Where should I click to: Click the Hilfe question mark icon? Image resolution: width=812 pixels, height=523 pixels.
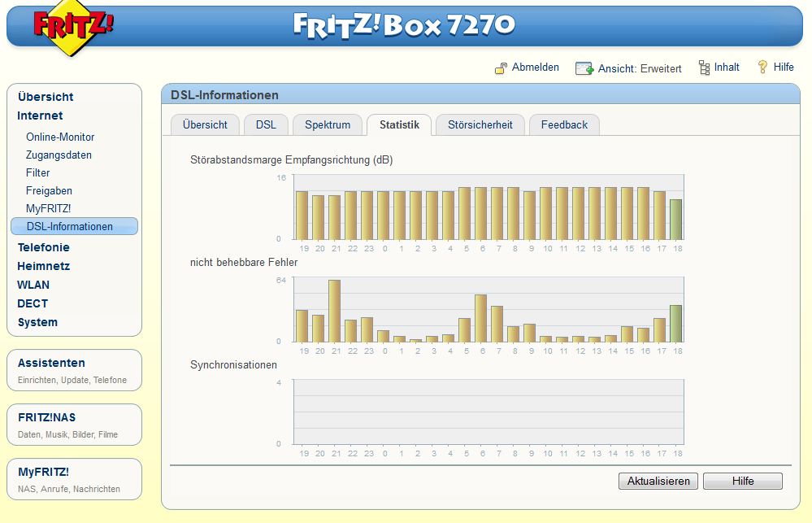coord(762,67)
